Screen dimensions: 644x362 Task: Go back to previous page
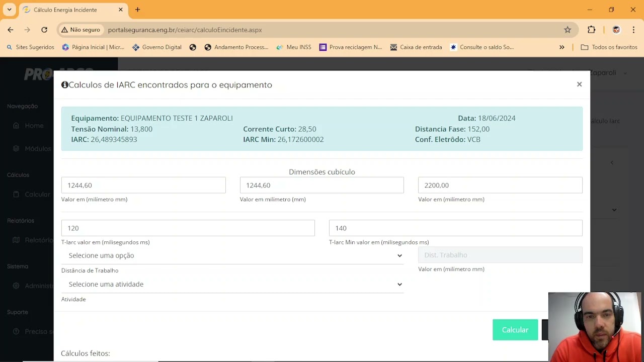click(x=11, y=30)
